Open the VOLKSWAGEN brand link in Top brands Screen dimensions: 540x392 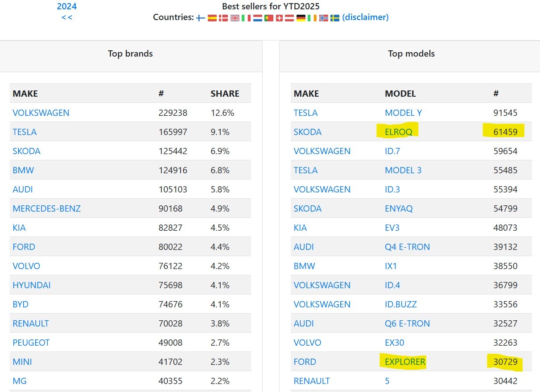pyautogui.click(x=41, y=113)
